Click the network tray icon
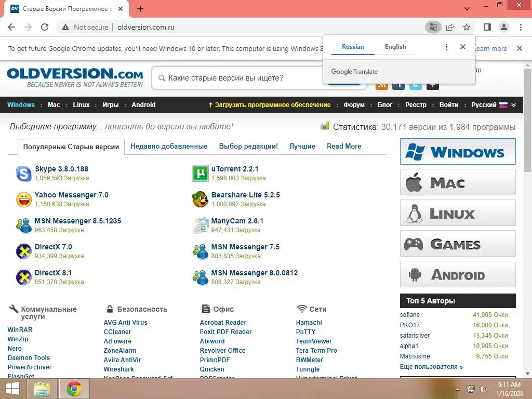The height and width of the screenshot is (399, 532). point(471,389)
